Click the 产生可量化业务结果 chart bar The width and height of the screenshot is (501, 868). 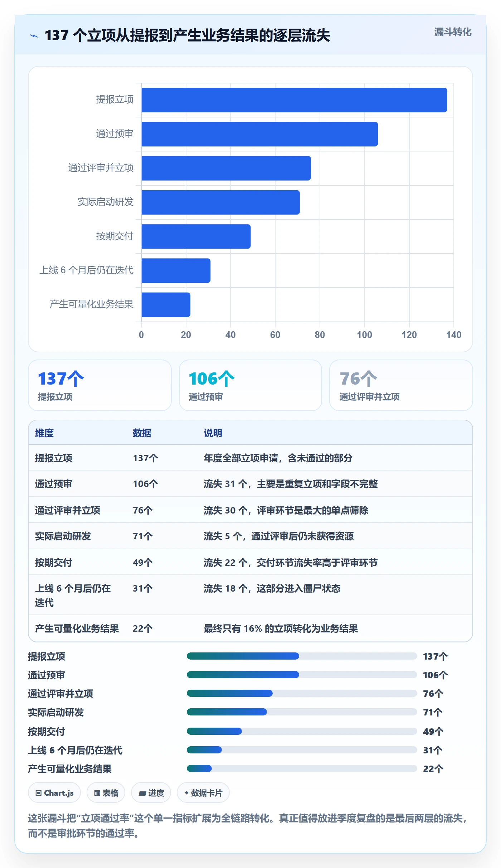(166, 305)
